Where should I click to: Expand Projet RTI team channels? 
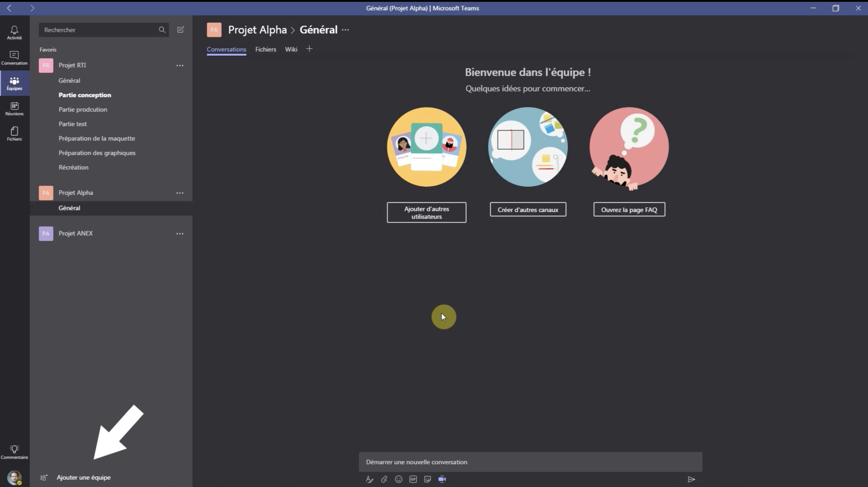72,65
